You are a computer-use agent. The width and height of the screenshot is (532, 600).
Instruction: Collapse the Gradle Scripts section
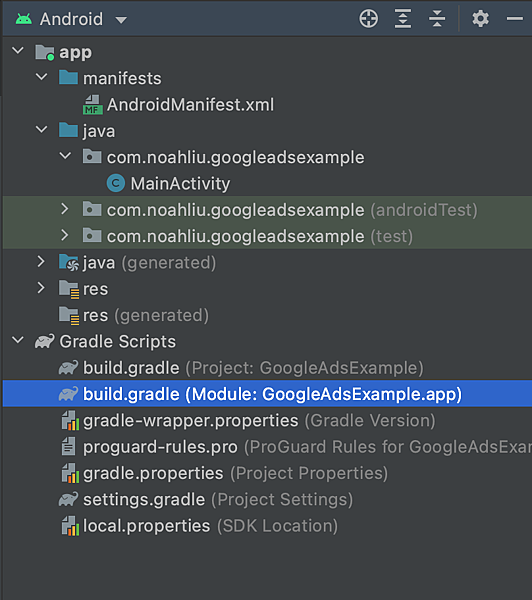click(18, 340)
